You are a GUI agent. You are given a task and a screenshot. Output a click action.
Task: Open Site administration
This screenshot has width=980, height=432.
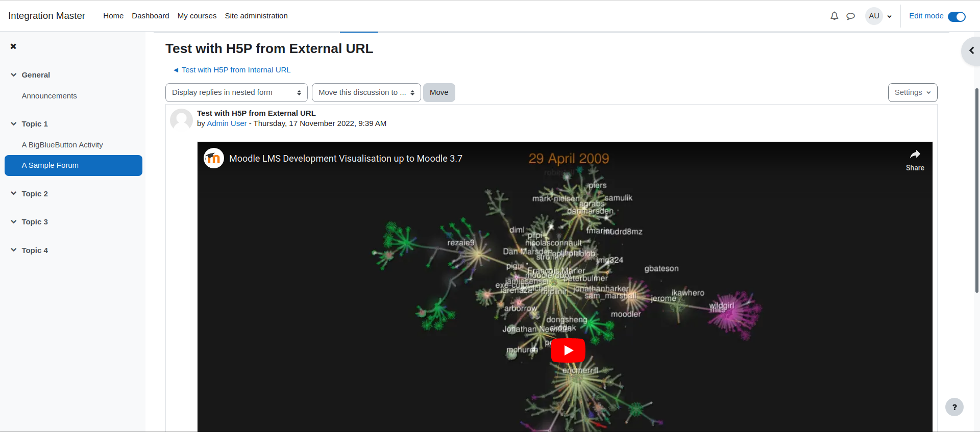pos(256,16)
